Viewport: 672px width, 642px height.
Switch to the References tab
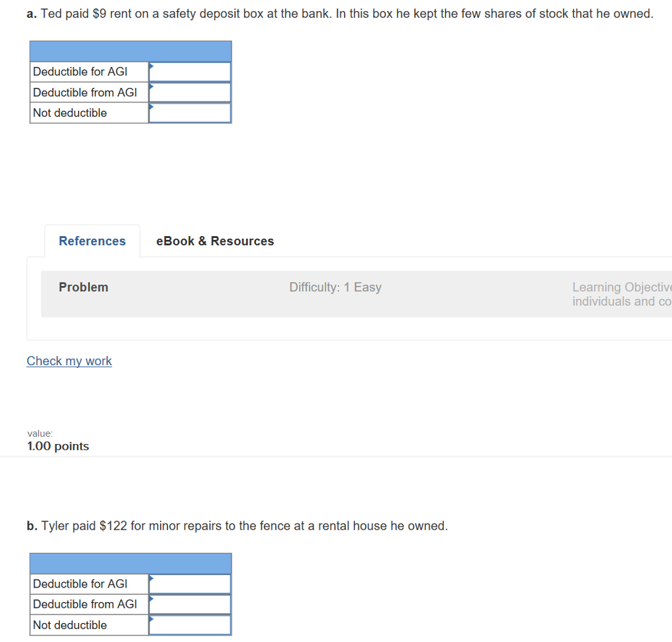tap(92, 241)
